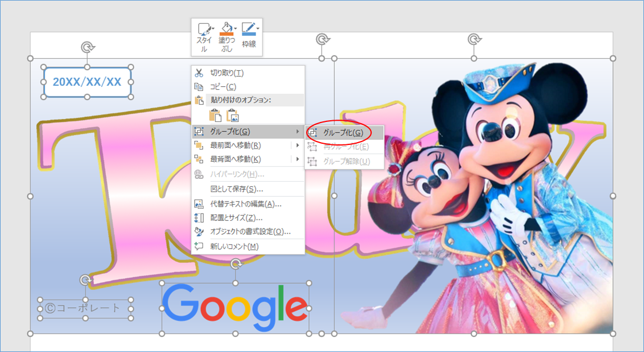Choose Save as Picture (図として保存)
644x352 pixels.
[x=248, y=189]
